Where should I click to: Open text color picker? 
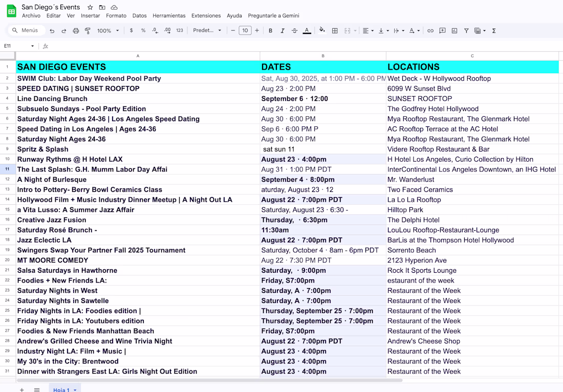click(x=307, y=31)
